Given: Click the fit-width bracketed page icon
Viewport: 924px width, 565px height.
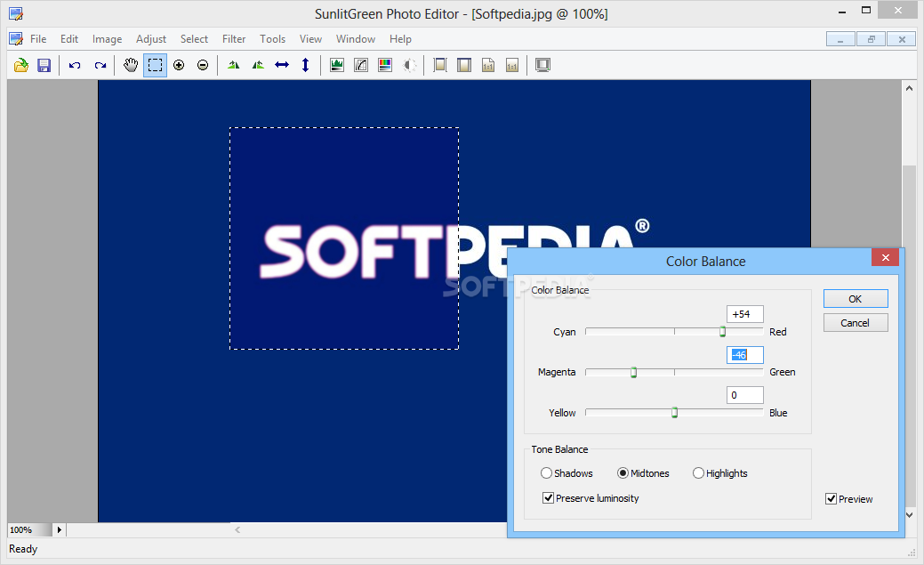Looking at the screenshot, I should tap(439, 65).
